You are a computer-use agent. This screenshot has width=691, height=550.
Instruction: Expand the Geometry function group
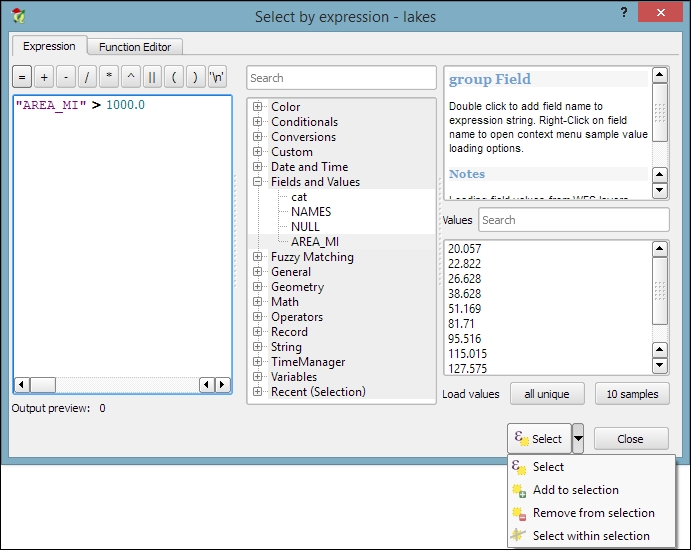click(x=257, y=286)
